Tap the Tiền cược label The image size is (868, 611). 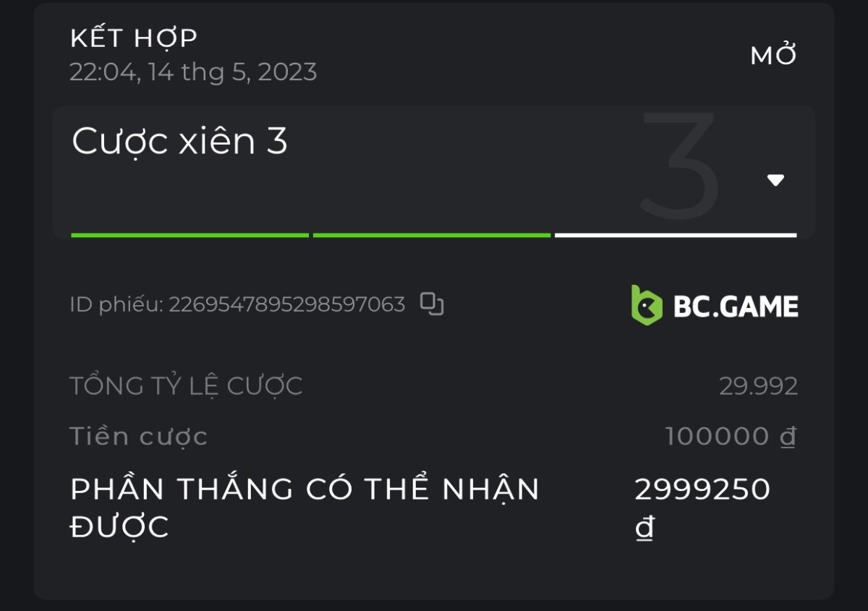[x=138, y=437]
